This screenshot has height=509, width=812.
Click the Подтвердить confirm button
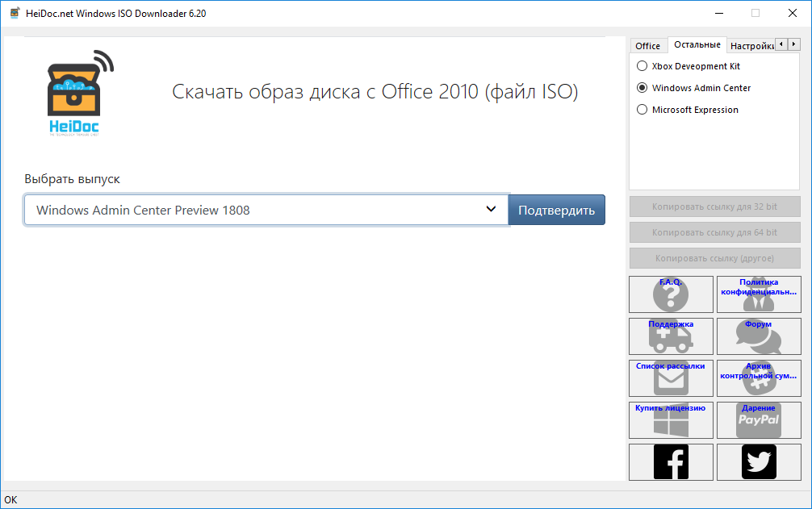click(x=557, y=210)
